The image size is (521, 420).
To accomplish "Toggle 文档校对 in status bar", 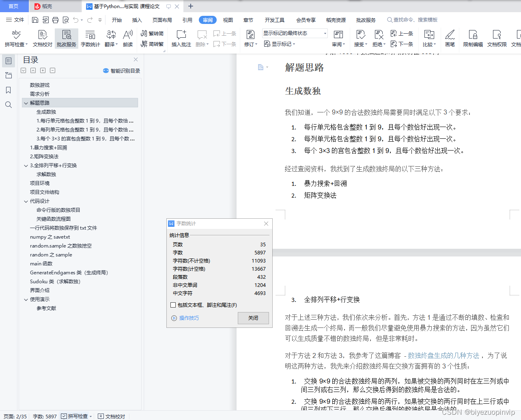I will point(112,416).
